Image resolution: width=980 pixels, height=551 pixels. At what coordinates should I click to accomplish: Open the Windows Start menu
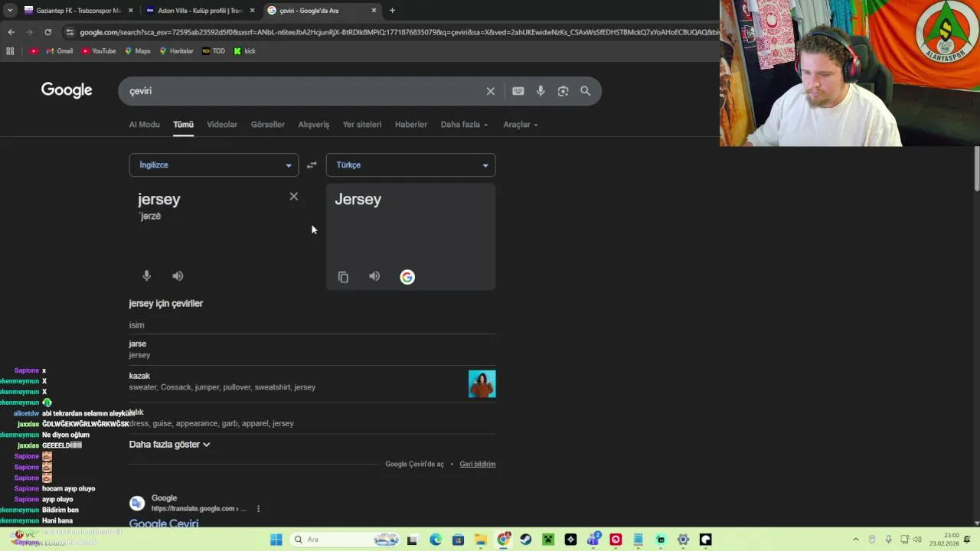[276, 540]
